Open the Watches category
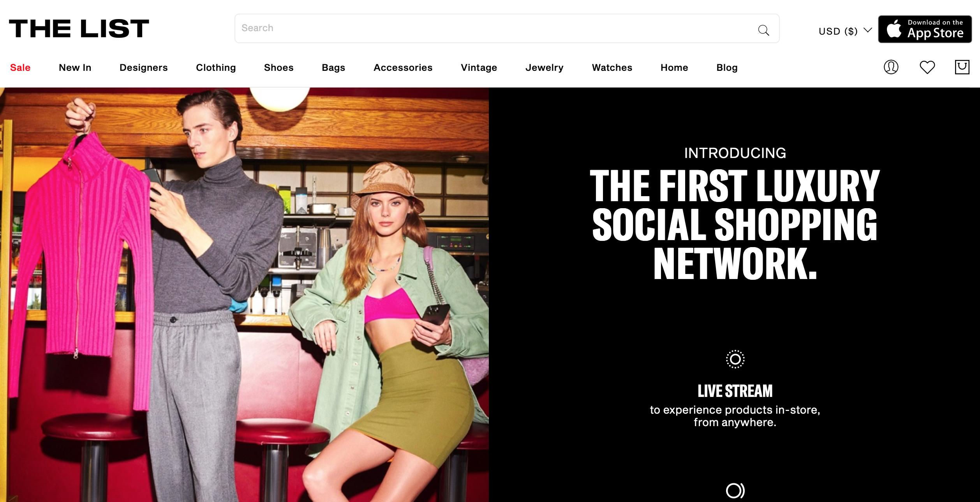980x502 pixels. tap(612, 68)
